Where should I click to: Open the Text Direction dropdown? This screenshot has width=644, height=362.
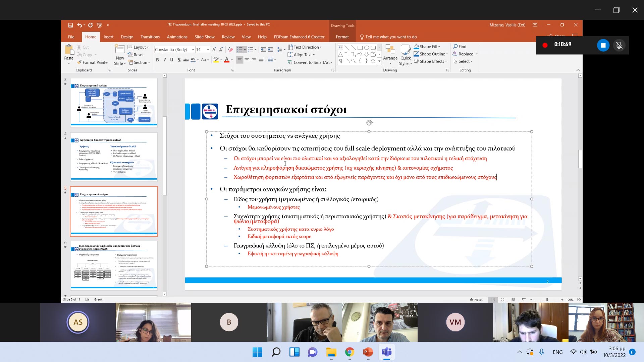tap(305, 47)
